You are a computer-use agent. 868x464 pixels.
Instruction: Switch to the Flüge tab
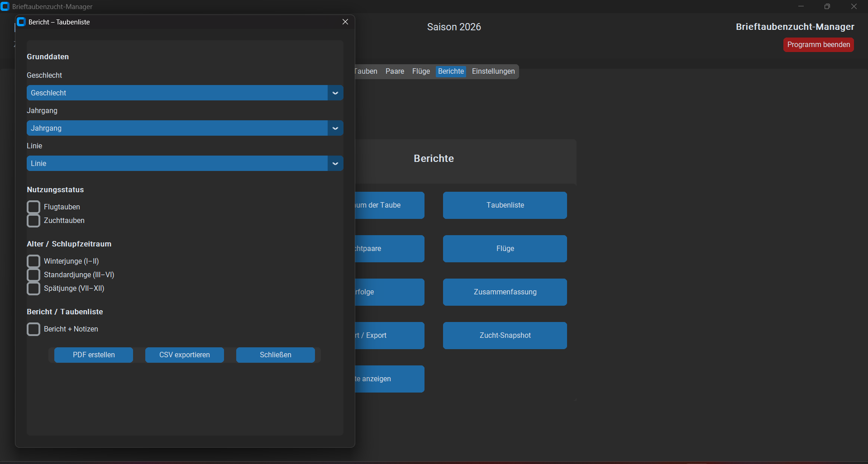[x=421, y=71]
